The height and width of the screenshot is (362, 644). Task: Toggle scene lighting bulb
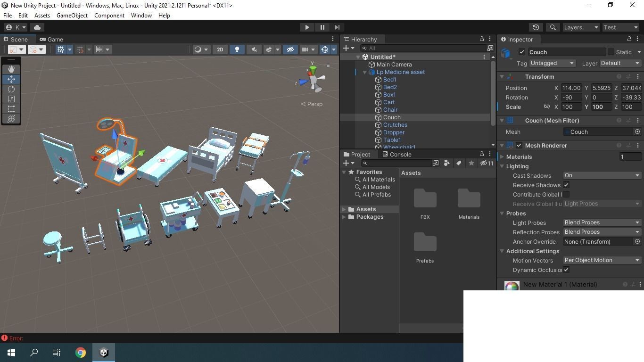(237, 49)
